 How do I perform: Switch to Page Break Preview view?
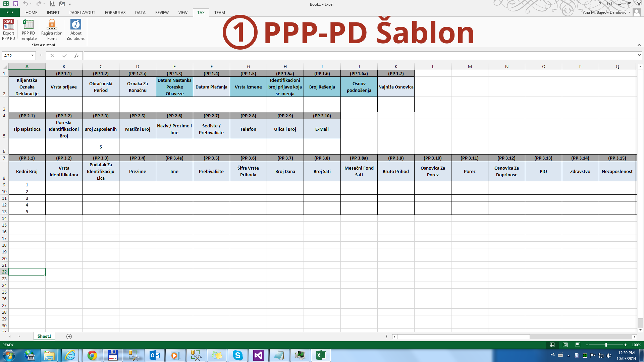coord(578,345)
